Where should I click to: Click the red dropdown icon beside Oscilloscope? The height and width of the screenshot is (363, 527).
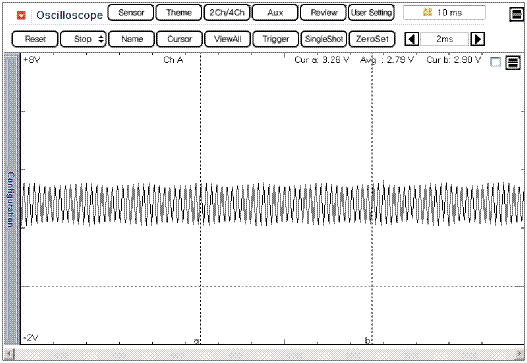[21, 15]
